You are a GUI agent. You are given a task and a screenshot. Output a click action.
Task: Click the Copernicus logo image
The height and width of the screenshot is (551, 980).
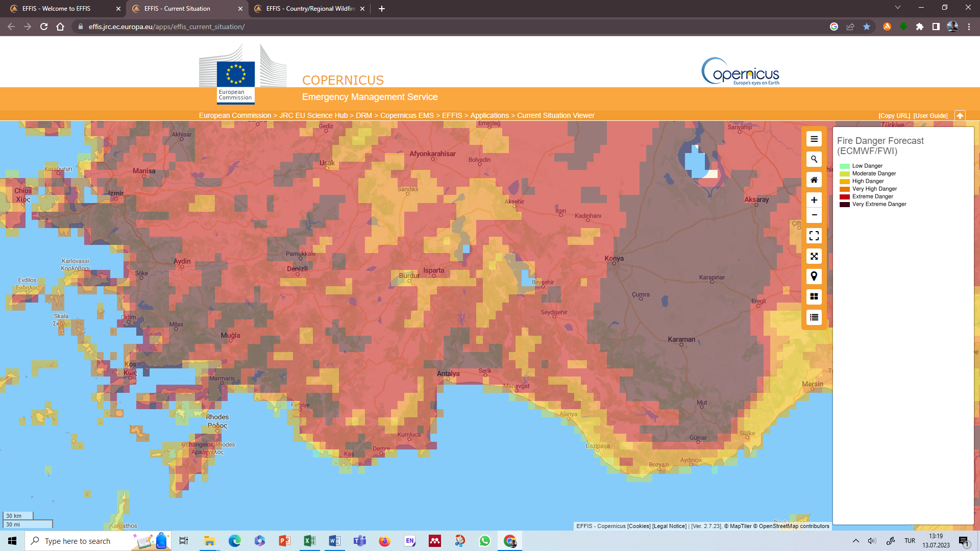(x=740, y=71)
